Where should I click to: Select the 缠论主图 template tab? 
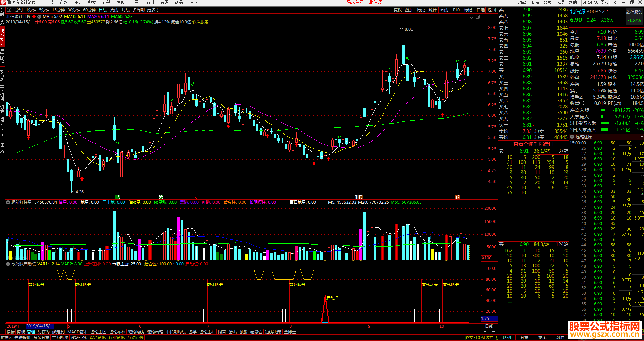click(x=98, y=332)
